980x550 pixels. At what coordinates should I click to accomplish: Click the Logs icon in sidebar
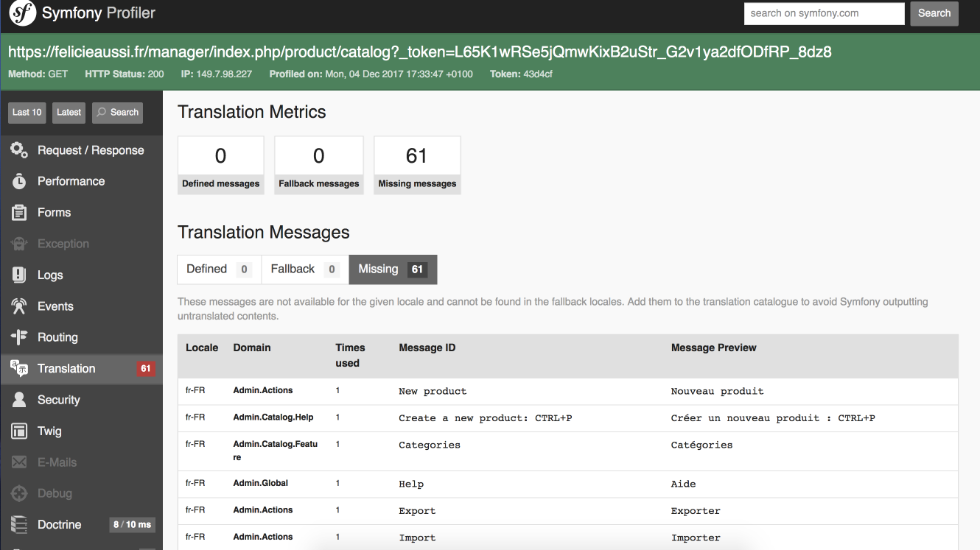(x=19, y=275)
